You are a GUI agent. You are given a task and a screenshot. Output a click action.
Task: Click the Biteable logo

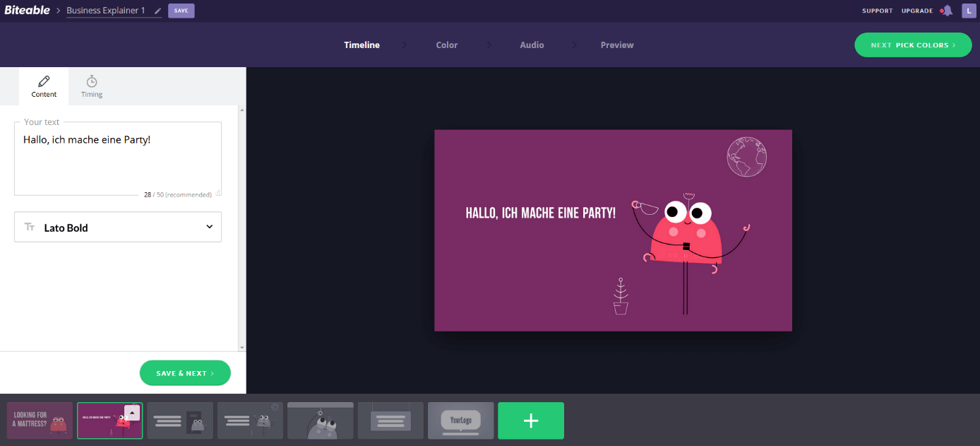(27, 11)
